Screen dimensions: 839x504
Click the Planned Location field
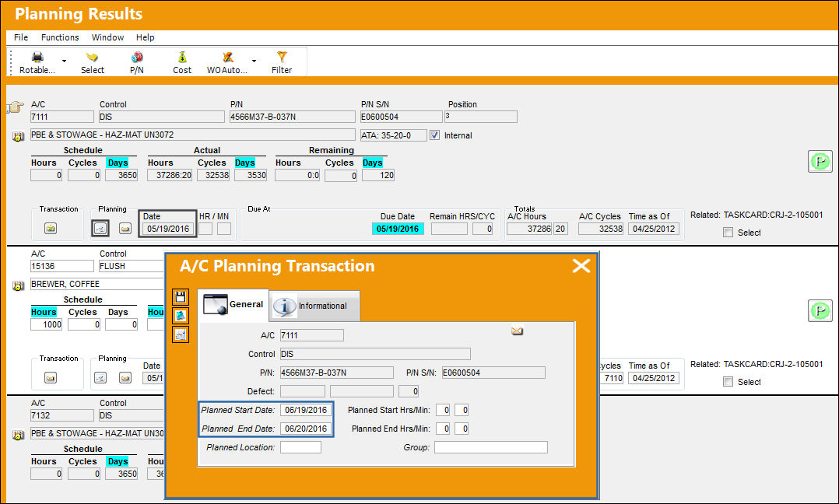pos(300,447)
